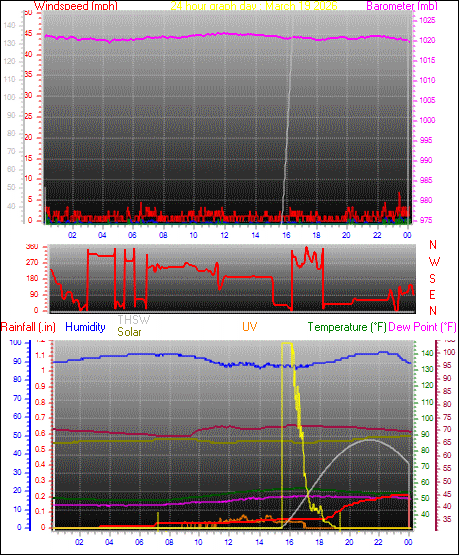Image resolution: width=459 pixels, height=555 pixels.
Task: Select the 0.3 rainfall axis value
Action: [x=40, y=481]
